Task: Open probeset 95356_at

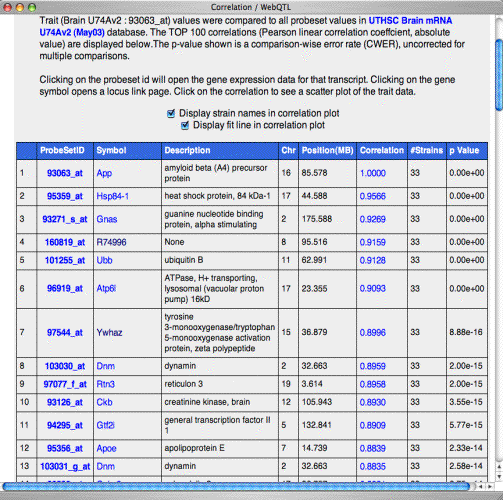Action: pos(65,448)
